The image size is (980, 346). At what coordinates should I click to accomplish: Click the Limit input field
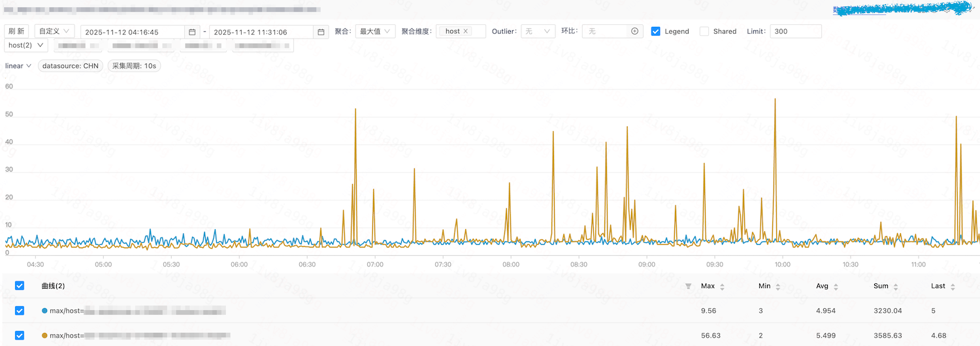point(795,31)
